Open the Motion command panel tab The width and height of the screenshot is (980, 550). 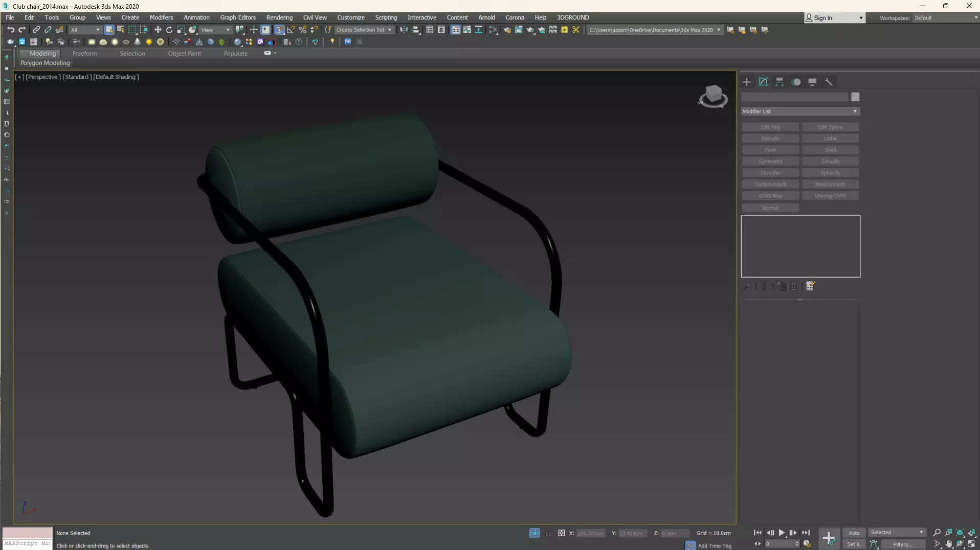pos(796,82)
